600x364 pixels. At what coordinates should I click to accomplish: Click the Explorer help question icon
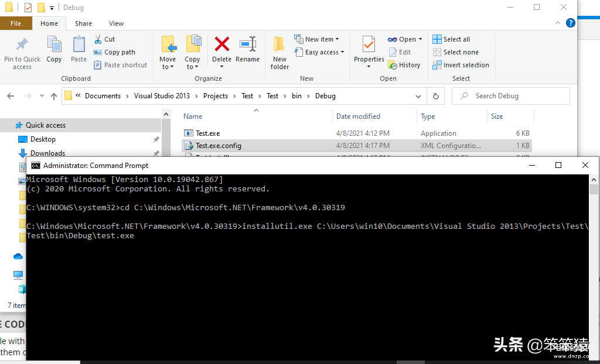pos(571,23)
